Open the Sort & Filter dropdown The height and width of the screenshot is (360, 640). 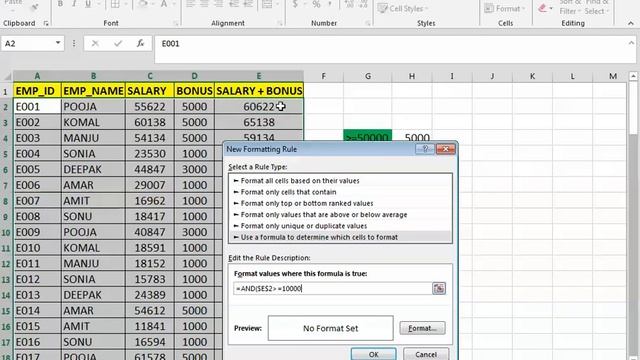tap(570, 7)
